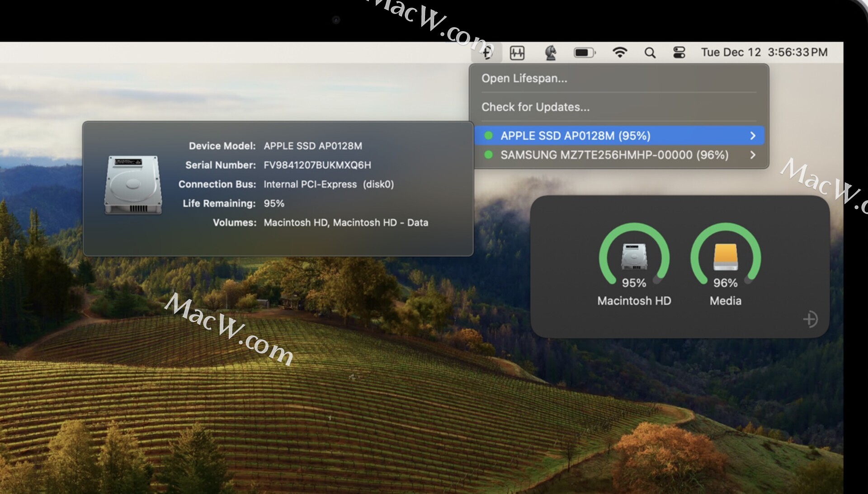
Task: Click the Macintosh HD drive icon in widget
Action: pyautogui.click(x=634, y=256)
